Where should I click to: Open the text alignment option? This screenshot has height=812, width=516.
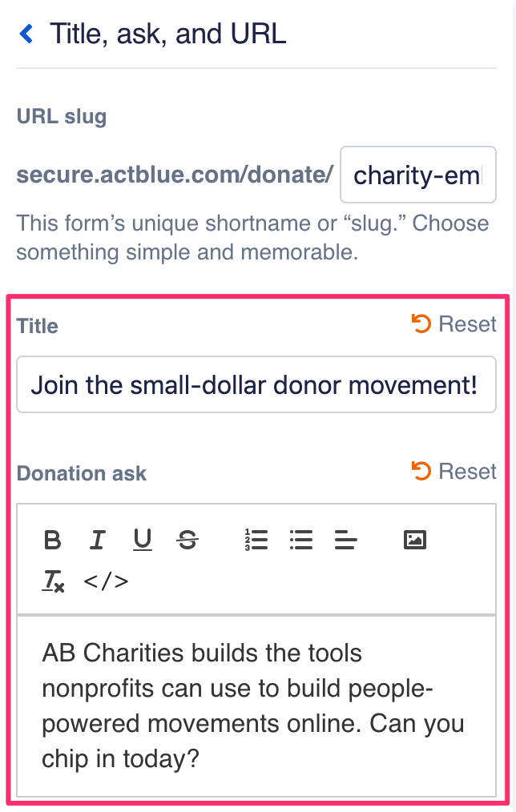click(x=345, y=541)
